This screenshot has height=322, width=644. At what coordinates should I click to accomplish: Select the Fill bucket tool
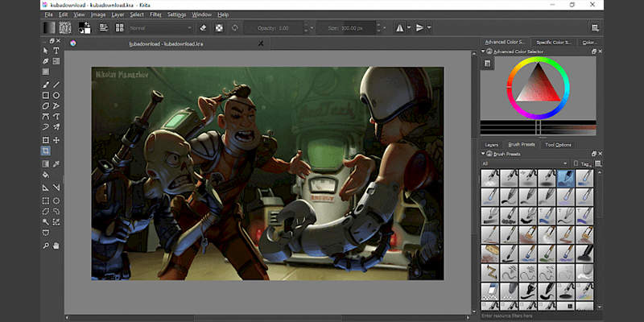pos(46,175)
